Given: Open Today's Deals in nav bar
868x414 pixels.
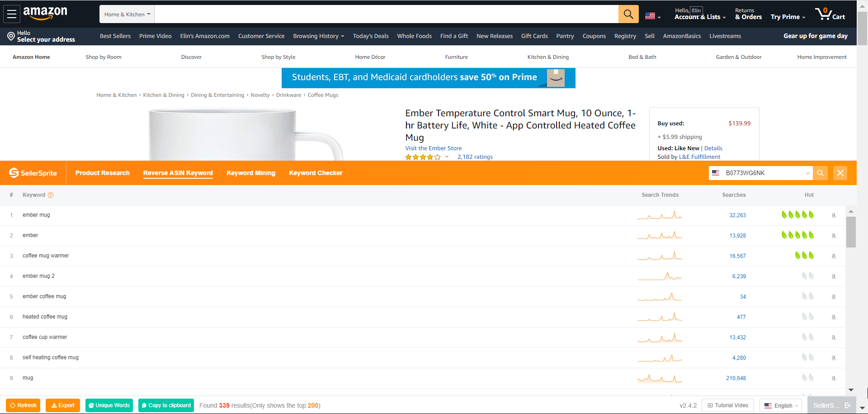Looking at the screenshot, I should point(371,36).
